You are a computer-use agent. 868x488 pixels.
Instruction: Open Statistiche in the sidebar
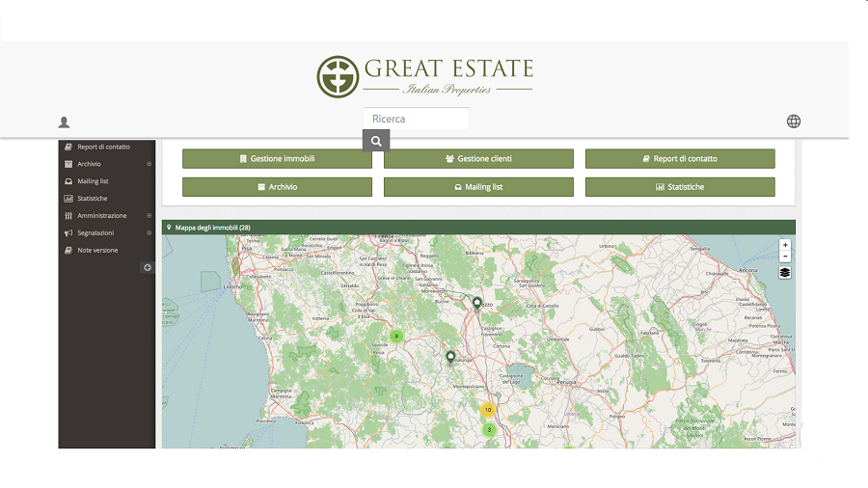click(93, 198)
